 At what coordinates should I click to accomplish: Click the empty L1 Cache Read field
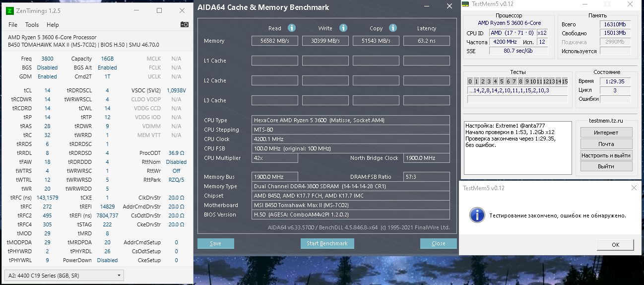click(x=275, y=61)
